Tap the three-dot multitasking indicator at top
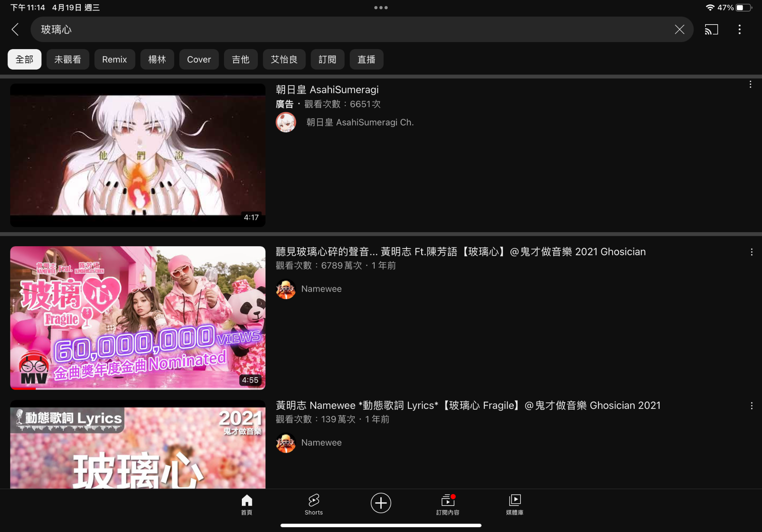This screenshot has width=762, height=532. pyautogui.click(x=381, y=7)
